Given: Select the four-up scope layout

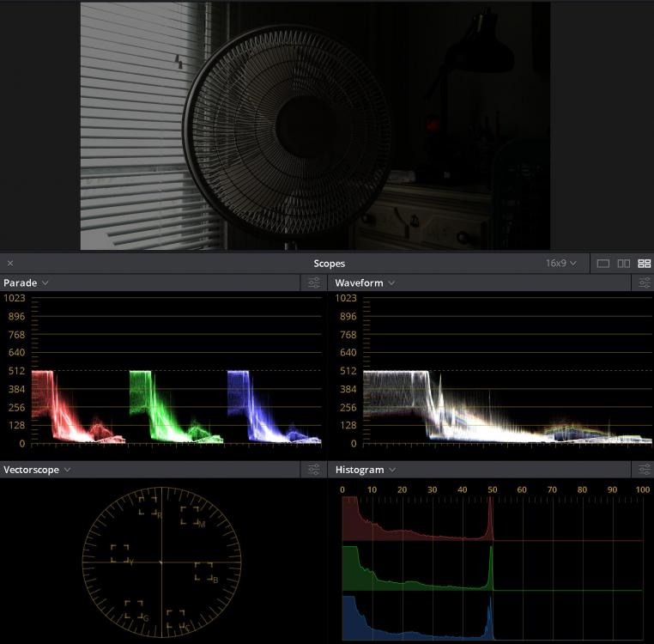Looking at the screenshot, I should coord(644,264).
